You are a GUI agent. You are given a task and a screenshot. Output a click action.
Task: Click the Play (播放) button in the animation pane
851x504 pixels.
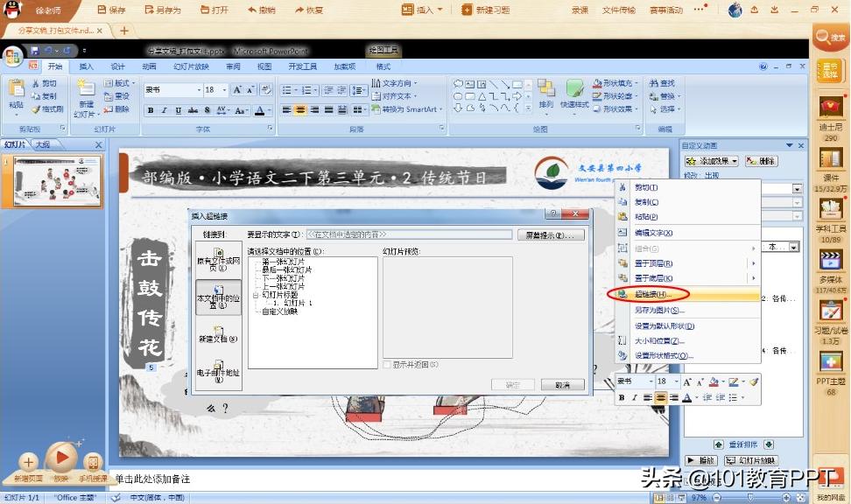click(x=702, y=460)
